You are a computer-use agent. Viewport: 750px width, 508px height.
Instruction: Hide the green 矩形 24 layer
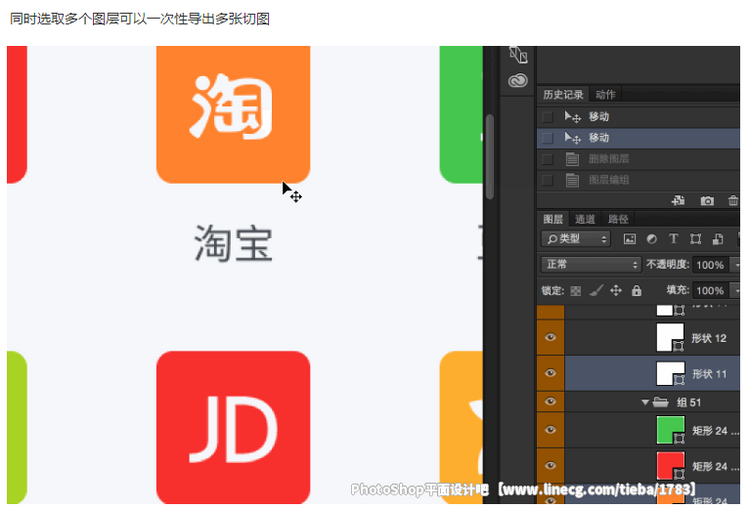(x=551, y=430)
